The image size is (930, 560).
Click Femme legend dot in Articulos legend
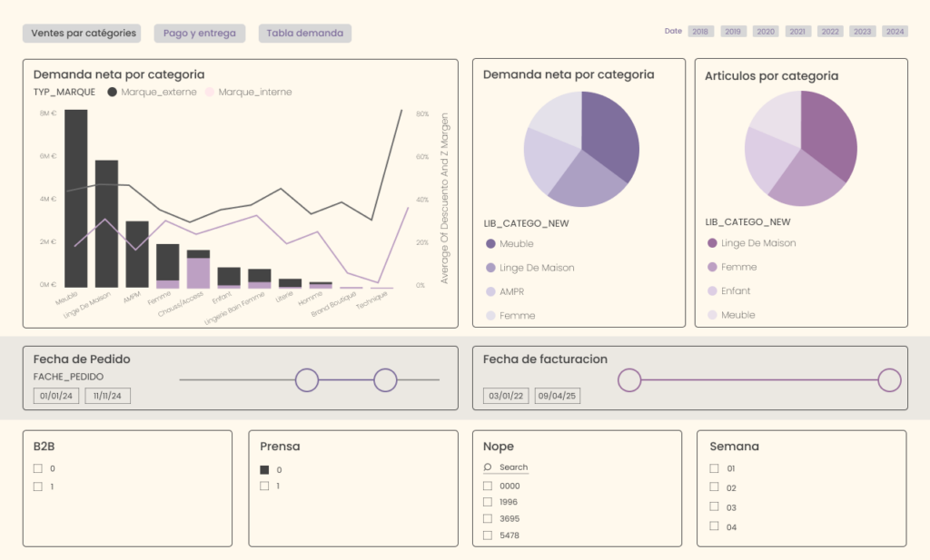click(712, 267)
